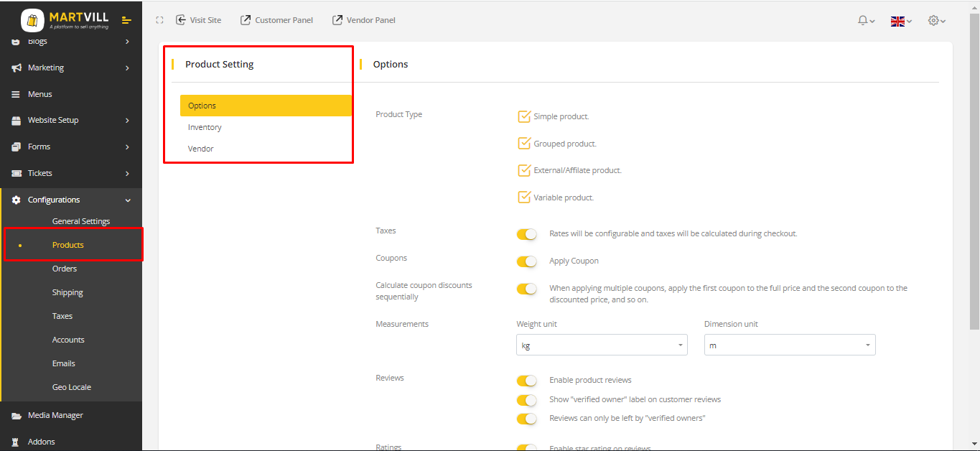Click the sidebar collapse hamburger icon
980x451 pixels.
[x=126, y=20]
